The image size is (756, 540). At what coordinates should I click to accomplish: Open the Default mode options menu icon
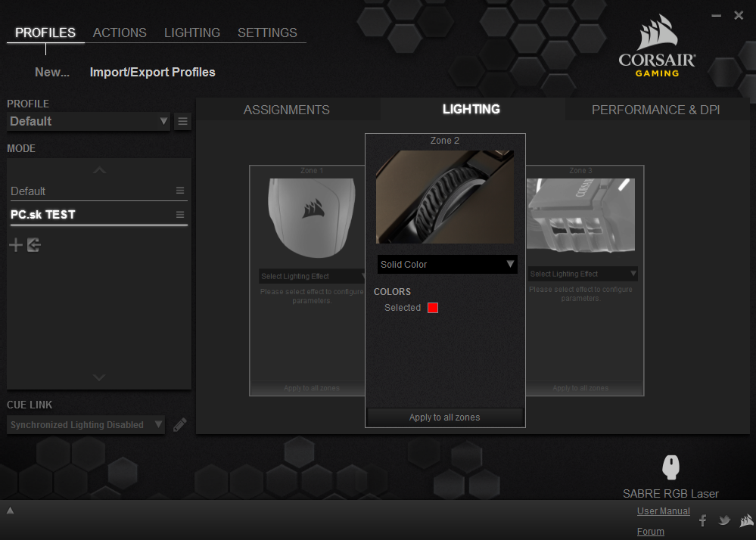coord(180,191)
